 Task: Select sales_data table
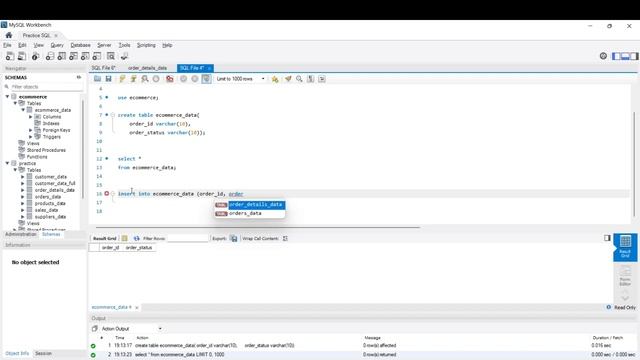click(x=46, y=210)
